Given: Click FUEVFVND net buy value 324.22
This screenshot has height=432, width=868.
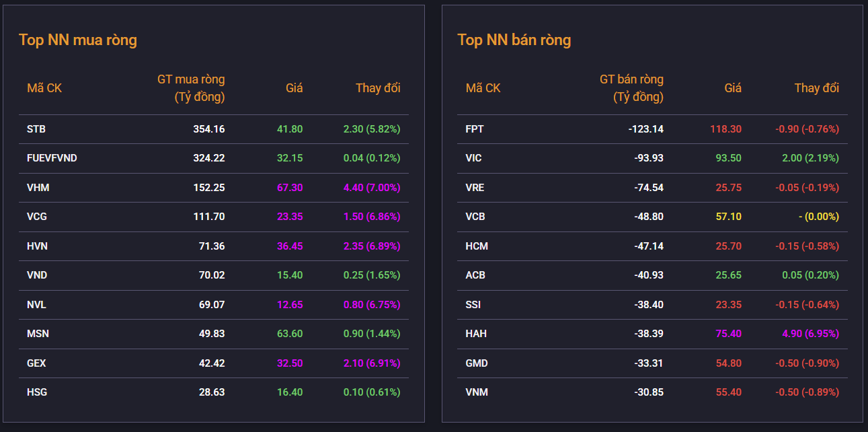Looking at the screenshot, I should [208, 158].
